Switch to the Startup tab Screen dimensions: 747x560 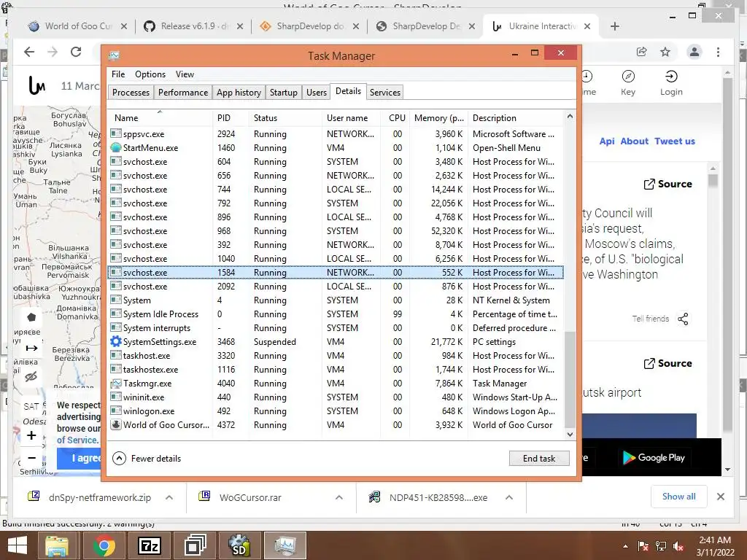284,93
